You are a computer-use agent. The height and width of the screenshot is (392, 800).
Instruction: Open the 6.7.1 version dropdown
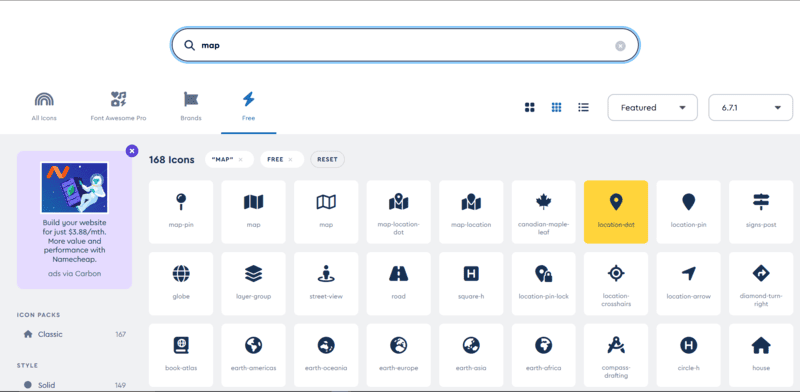pos(751,108)
